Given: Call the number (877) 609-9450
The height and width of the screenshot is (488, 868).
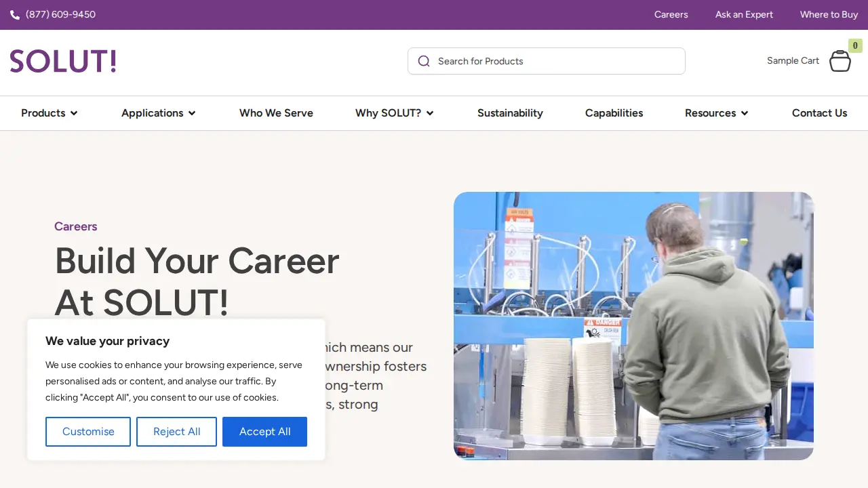Looking at the screenshot, I should tap(60, 15).
